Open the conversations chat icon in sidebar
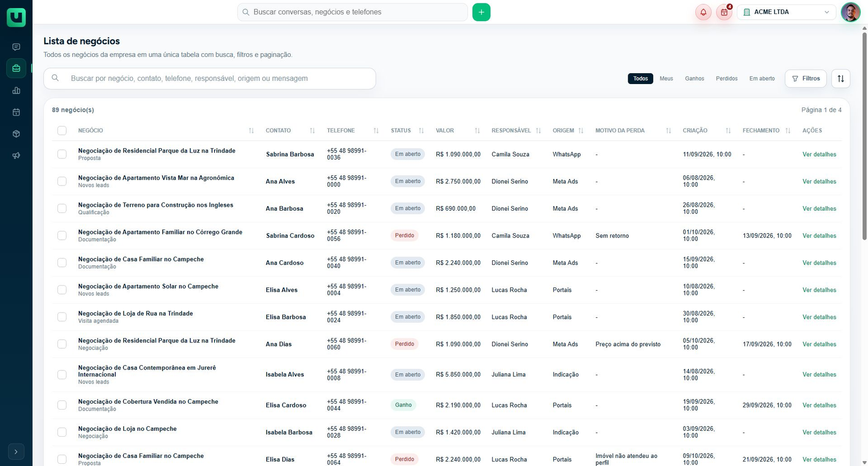Viewport: 868px width, 466px height. (16, 47)
